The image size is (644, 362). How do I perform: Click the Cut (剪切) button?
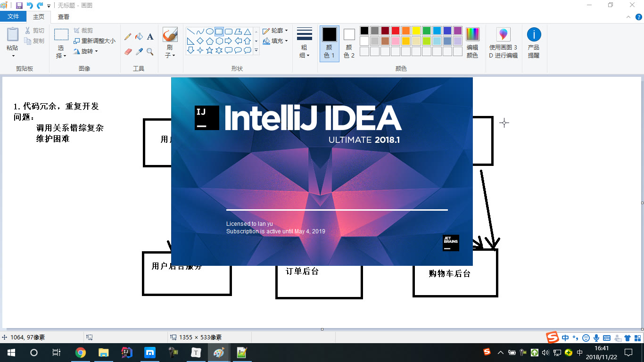34,31
